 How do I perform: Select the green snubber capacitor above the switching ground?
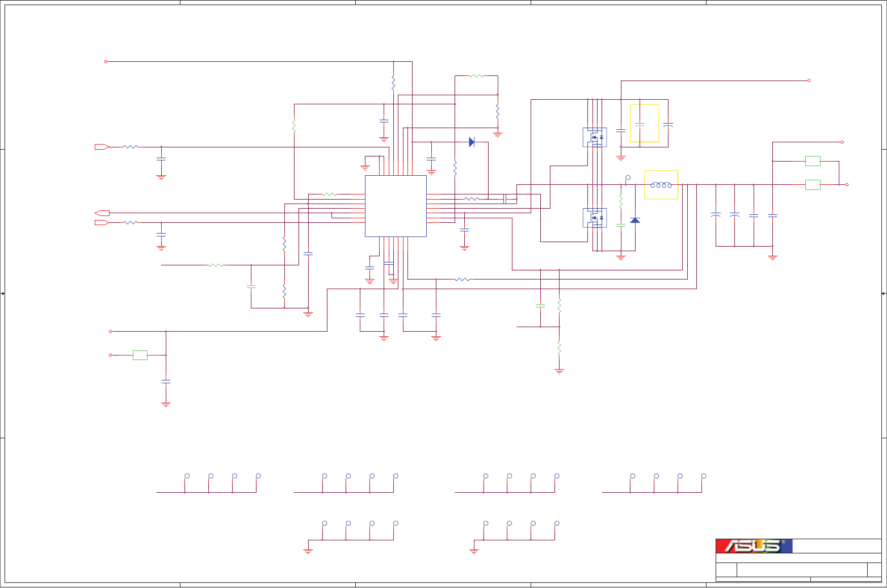621,225
